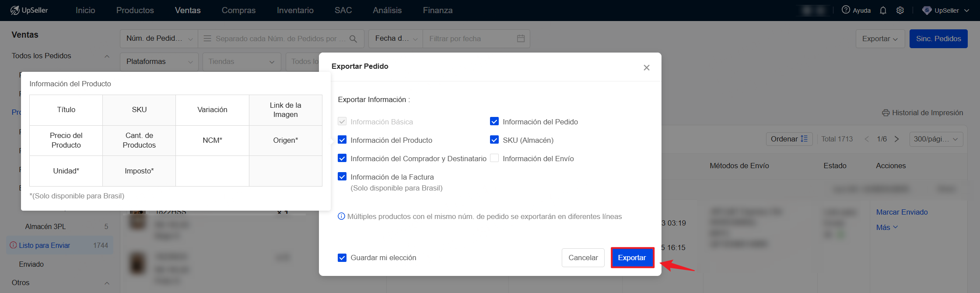Click the UpSeller account diamond icon
This screenshot has width=980, height=293.
click(x=927, y=11)
